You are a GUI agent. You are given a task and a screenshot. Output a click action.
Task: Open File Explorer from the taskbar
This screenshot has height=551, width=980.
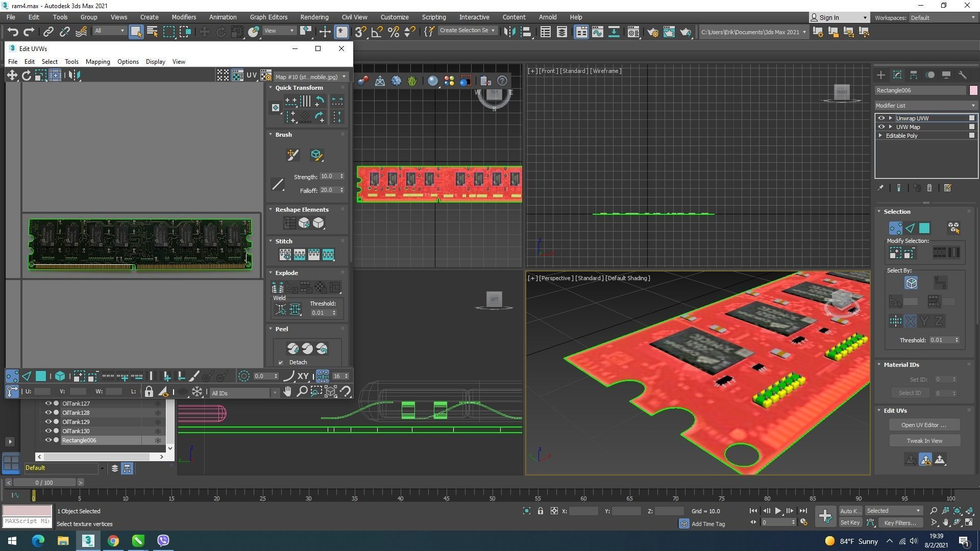click(x=63, y=540)
